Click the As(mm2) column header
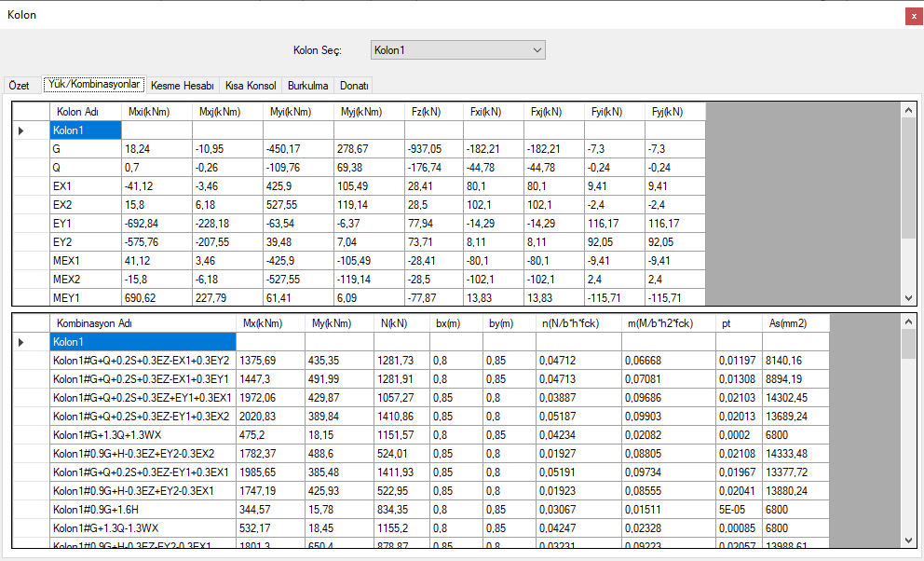This screenshot has width=924, height=561. (795, 323)
